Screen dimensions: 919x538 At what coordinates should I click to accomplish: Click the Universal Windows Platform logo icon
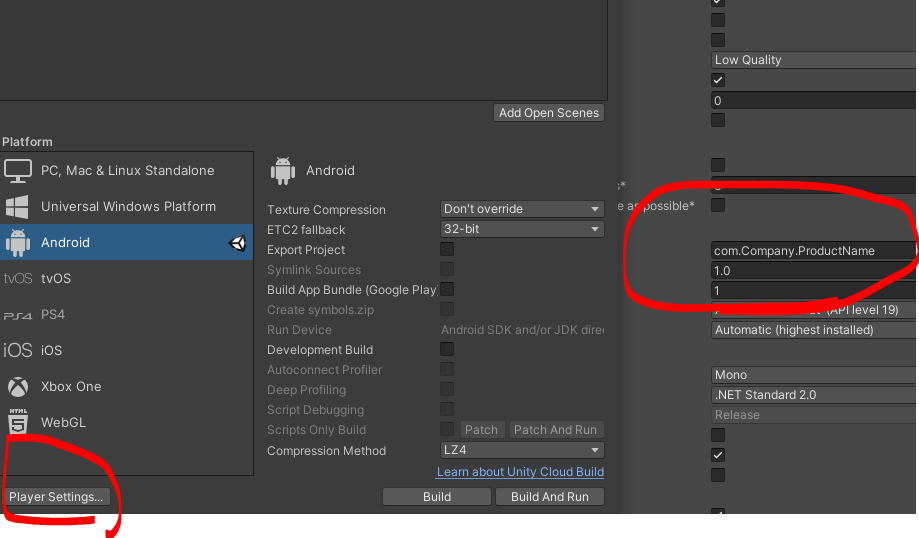pos(17,207)
